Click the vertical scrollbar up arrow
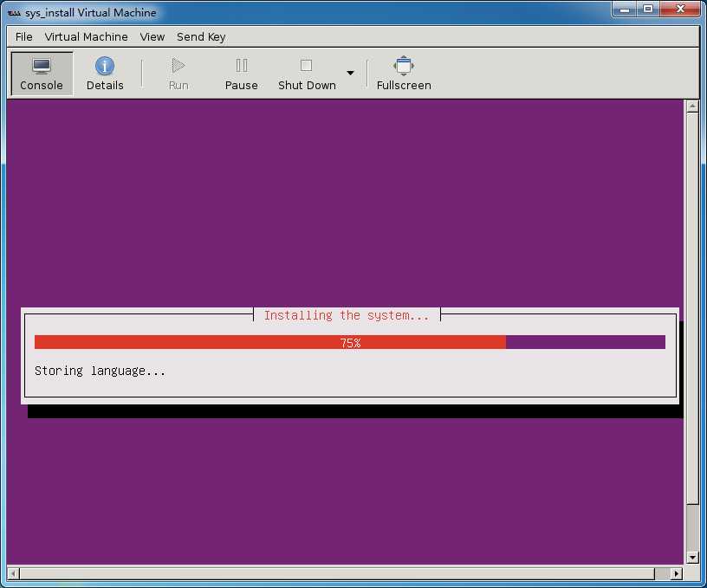This screenshot has width=707, height=588. [x=692, y=106]
